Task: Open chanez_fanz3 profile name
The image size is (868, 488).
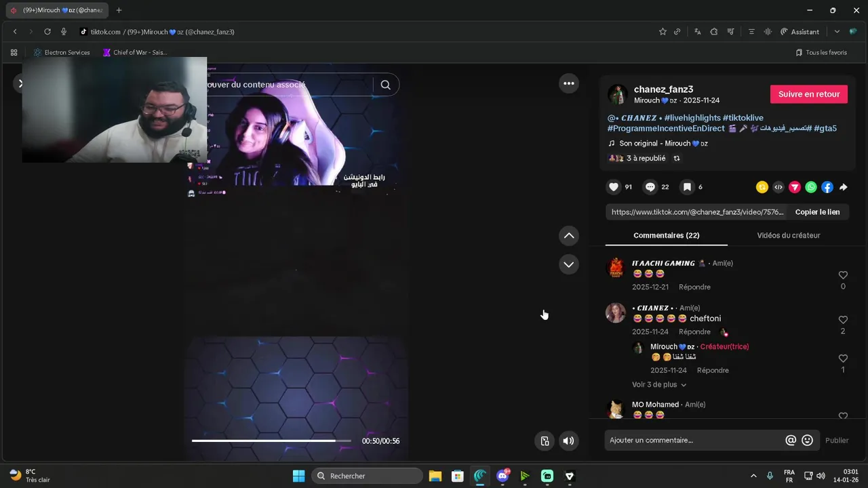Action: click(663, 89)
